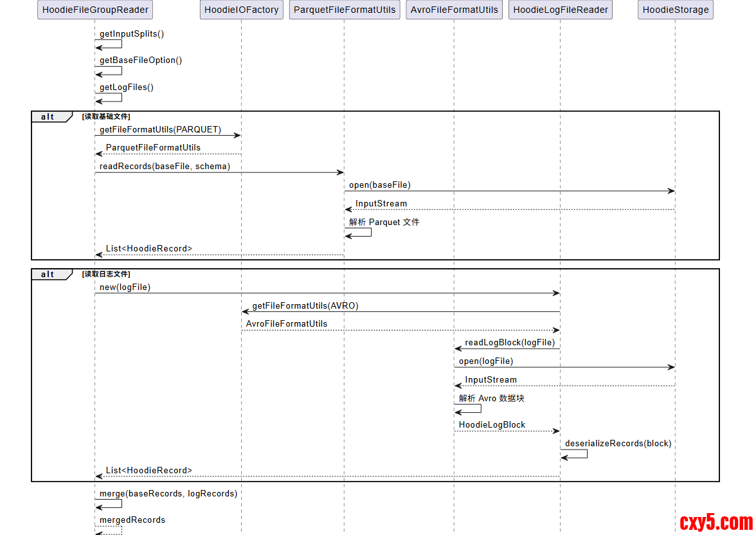This screenshot has width=756, height=535.
Task: Click the HoodieFileGroupReader participant box
Action: (x=95, y=10)
